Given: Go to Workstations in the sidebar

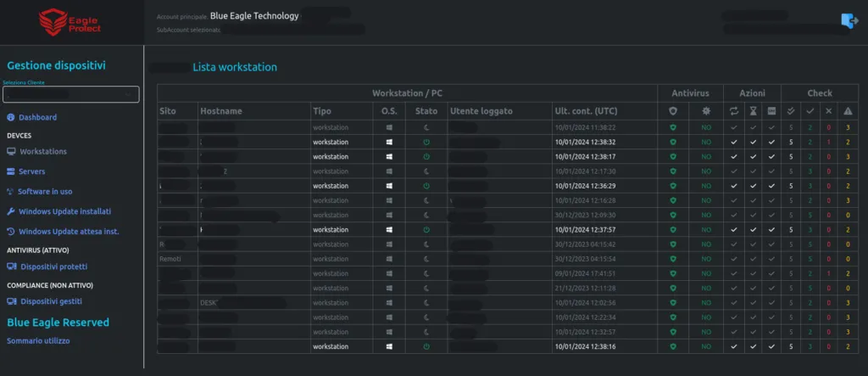Looking at the screenshot, I should point(43,151).
